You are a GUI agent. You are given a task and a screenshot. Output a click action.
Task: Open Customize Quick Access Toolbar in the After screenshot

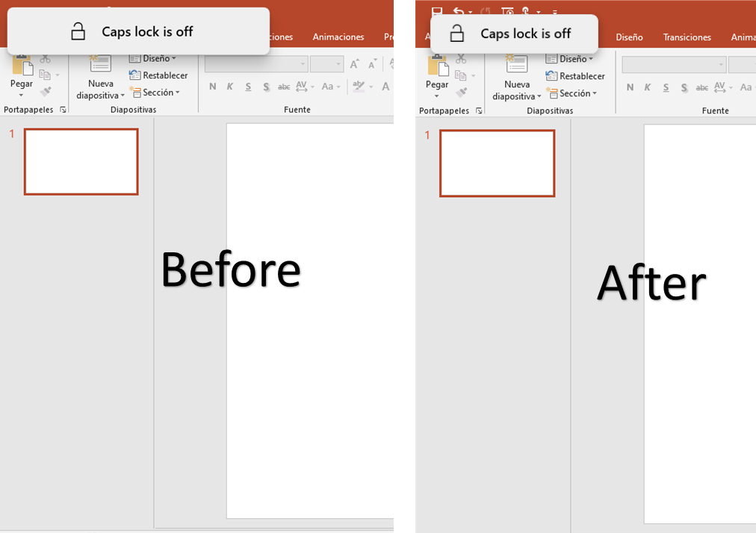tap(555, 12)
